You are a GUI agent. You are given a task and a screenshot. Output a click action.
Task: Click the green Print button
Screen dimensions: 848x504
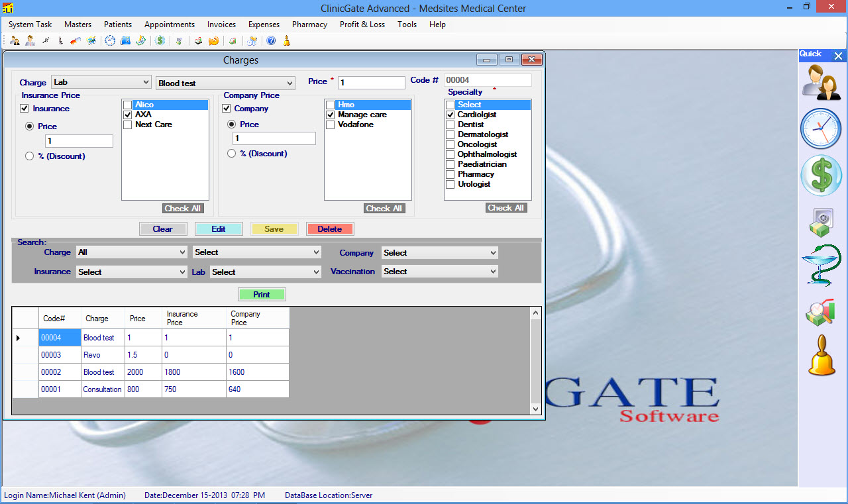click(x=262, y=295)
